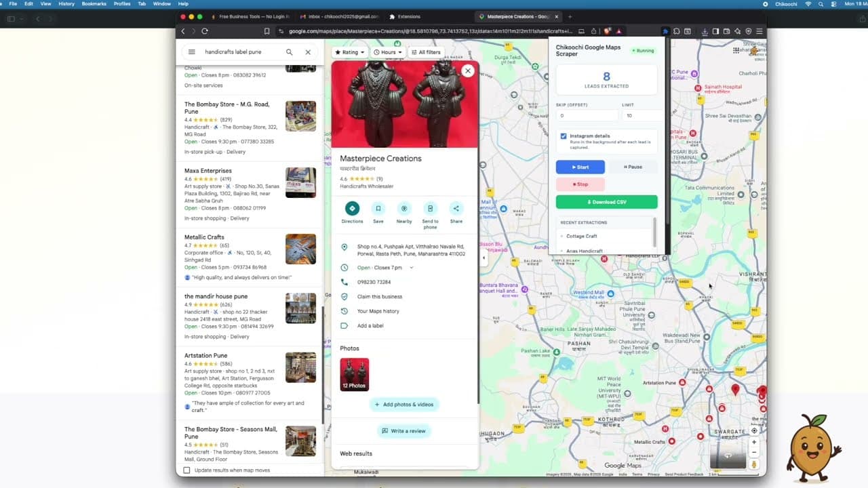Click the phone number 098230 73284

coord(374,282)
